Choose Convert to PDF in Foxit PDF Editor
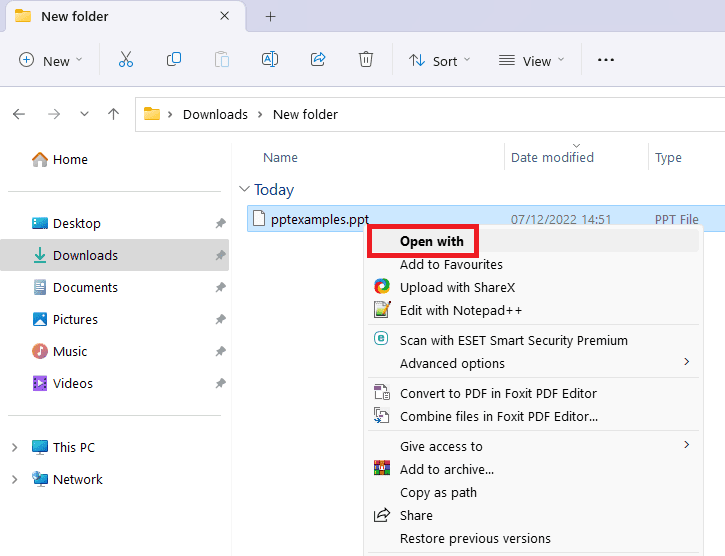 (x=534, y=393)
